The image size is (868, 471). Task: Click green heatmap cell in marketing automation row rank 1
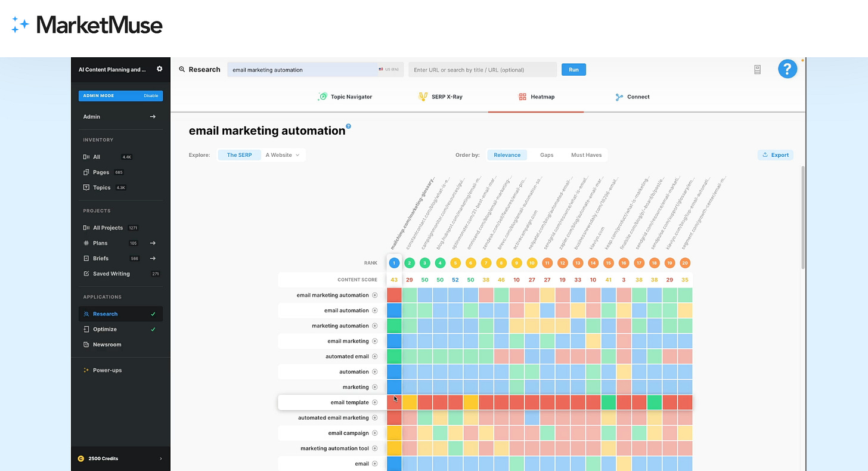pyautogui.click(x=394, y=326)
